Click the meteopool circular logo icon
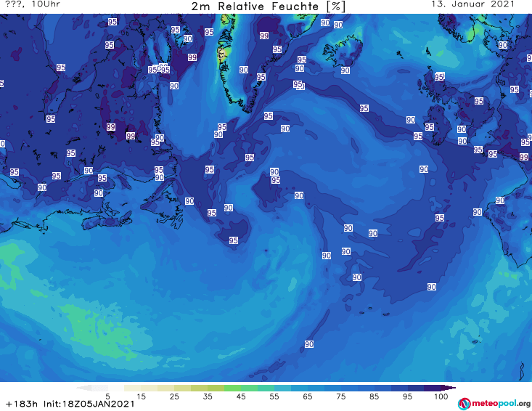The height and width of the screenshot is (411, 532). [x=464, y=404]
